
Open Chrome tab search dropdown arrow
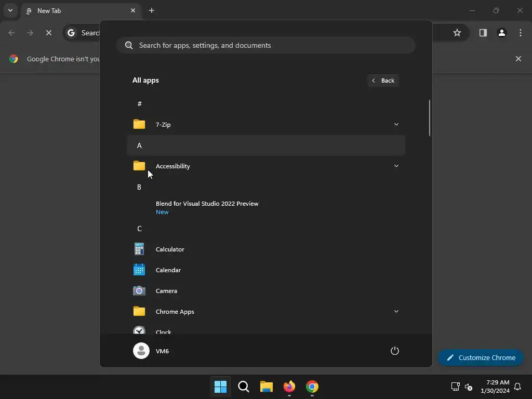(10, 10)
